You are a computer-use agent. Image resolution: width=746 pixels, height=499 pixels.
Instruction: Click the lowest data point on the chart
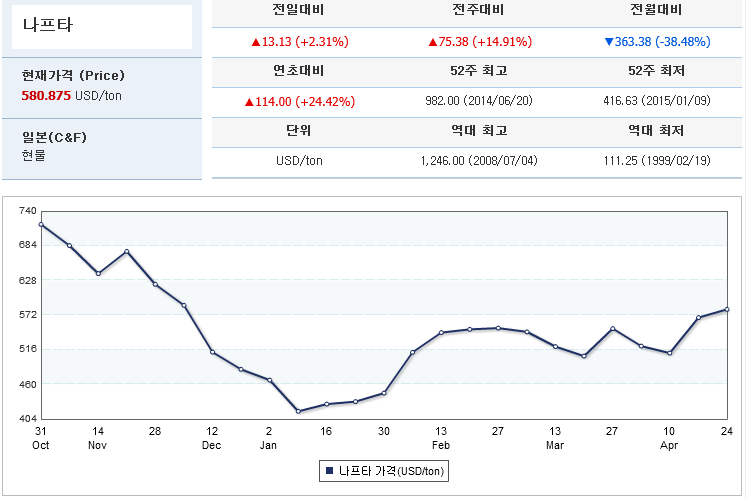click(x=298, y=411)
